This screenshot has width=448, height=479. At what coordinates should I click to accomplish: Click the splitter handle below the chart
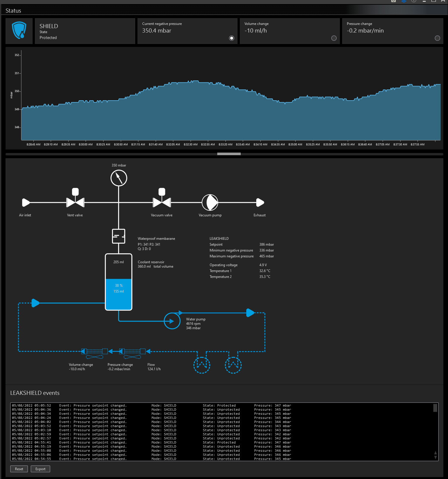tap(229, 154)
